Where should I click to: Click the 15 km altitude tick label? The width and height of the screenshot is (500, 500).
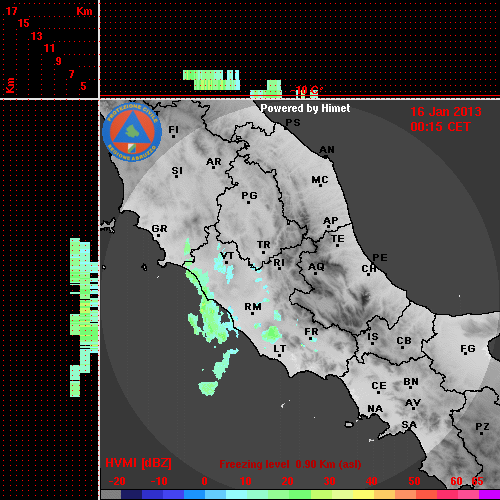pos(24,23)
